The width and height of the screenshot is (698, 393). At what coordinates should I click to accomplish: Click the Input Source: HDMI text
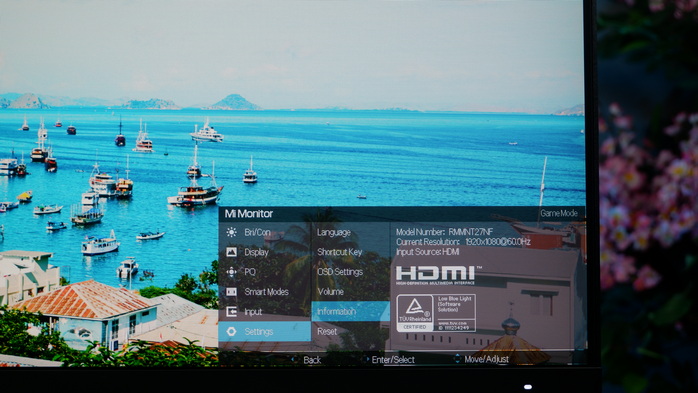427,252
